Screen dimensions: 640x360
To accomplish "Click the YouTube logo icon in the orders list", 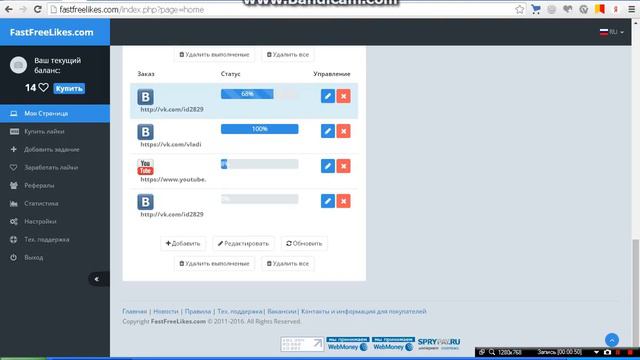I will click(145, 167).
